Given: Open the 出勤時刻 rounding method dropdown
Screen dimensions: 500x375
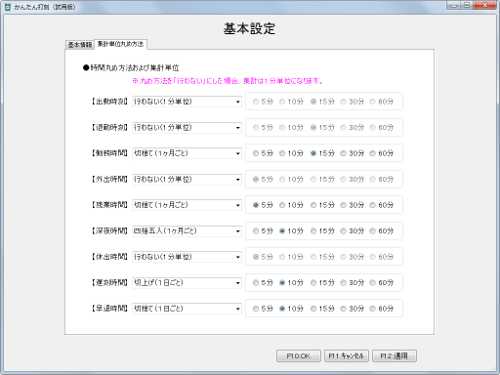Looking at the screenshot, I should (x=187, y=102).
